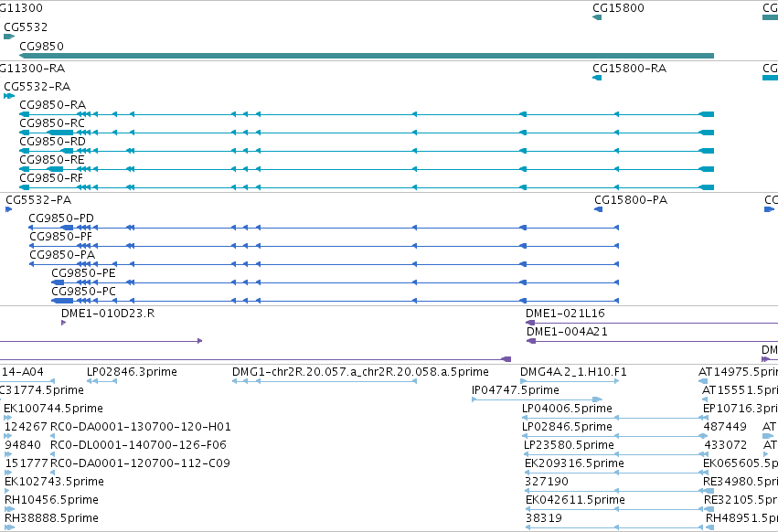Click the DME1-021L16 clone end block
Screen dimensions: 778x532
(x=530, y=323)
